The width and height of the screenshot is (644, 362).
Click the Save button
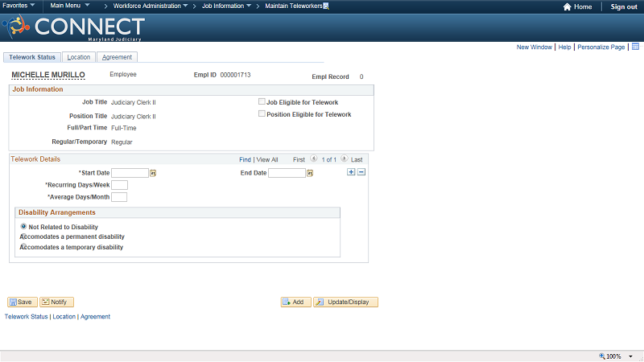pyautogui.click(x=23, y=302)
